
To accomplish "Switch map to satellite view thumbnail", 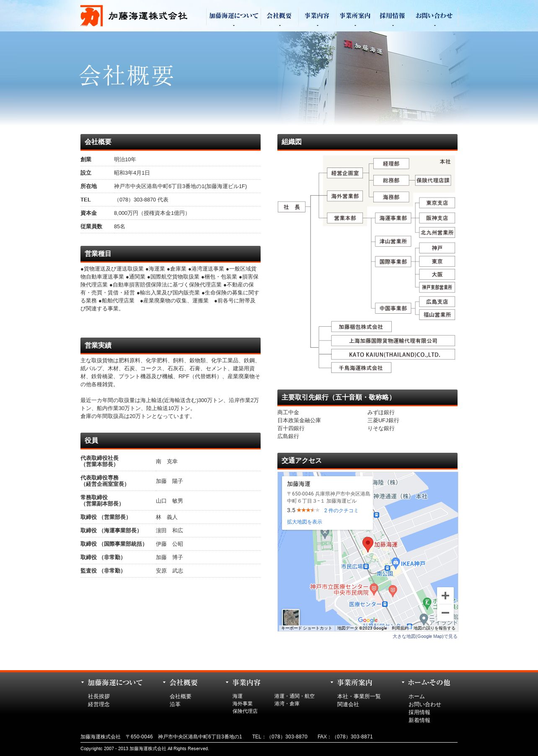I will (x=291, y=618).
